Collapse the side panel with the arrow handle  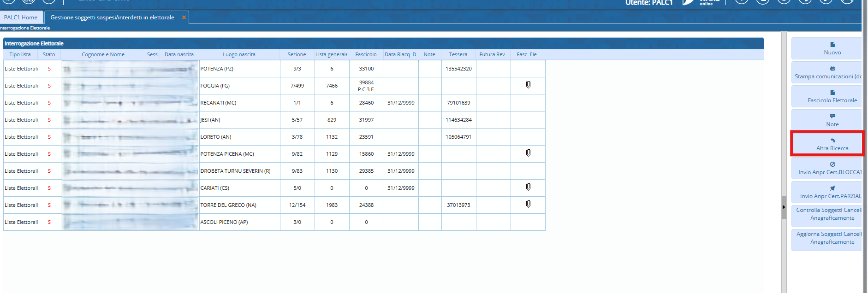click(784, 207)
